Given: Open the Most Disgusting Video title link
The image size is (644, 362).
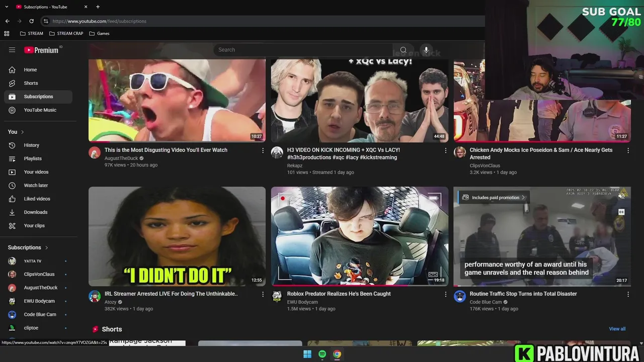Looking at the screenshot, I should coord(166,150).
